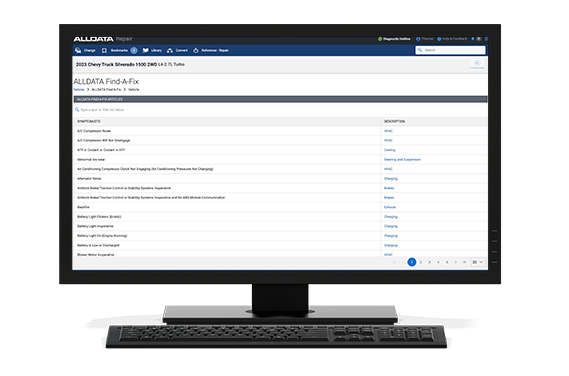Image resolution: width=569 pixels, height=376 pixels.
Task: Select 'A/C Compressor Will Not Disengage' row
Action: click(280, 140)
